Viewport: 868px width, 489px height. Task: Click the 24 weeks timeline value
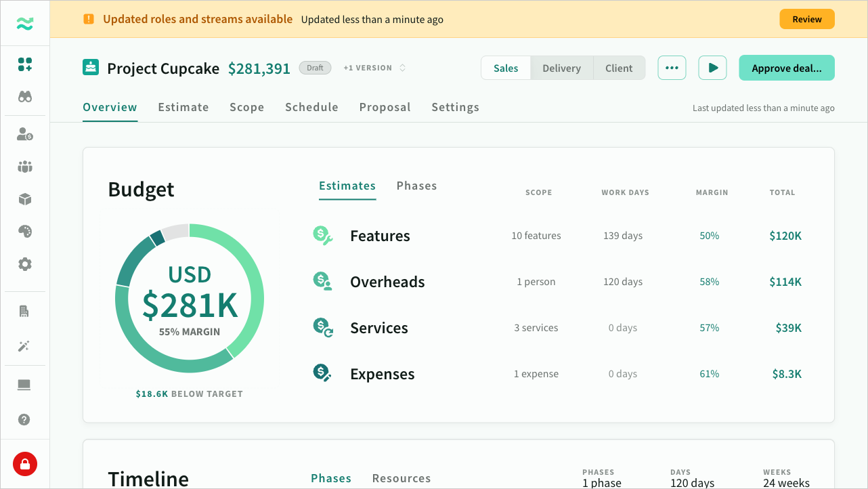point(786,483)
